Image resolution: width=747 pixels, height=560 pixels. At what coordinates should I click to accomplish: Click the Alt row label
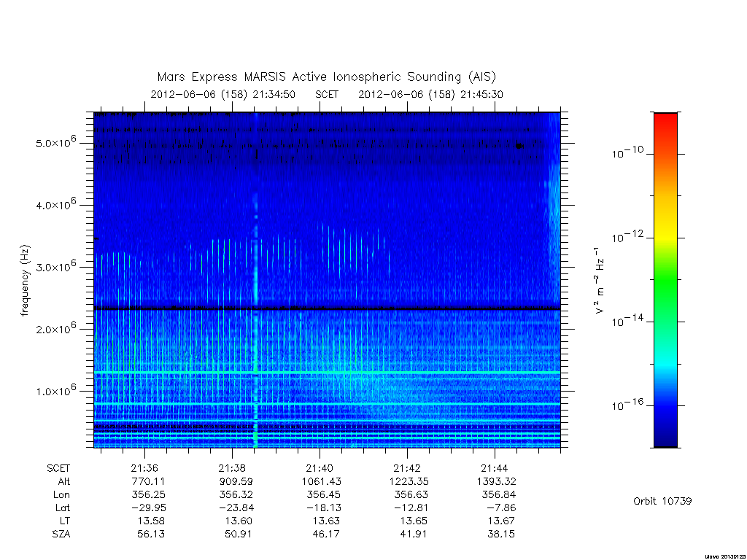click(x=64, y=481)
